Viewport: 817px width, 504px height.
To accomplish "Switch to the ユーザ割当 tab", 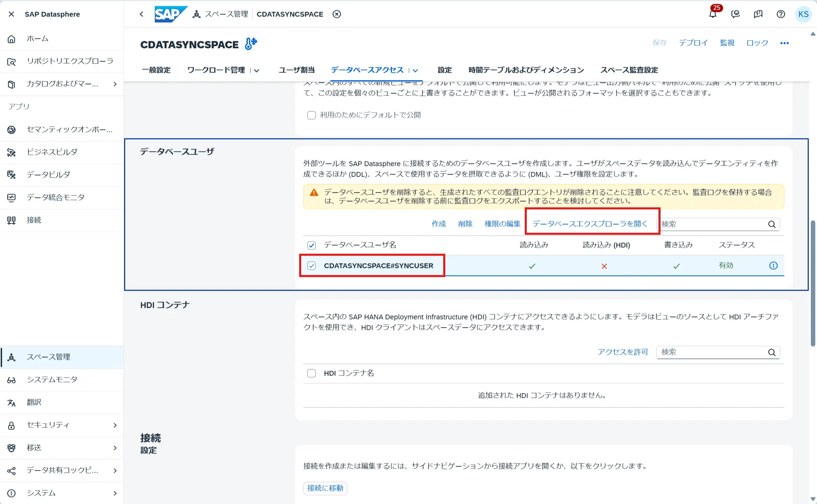I will click(296, 70).
